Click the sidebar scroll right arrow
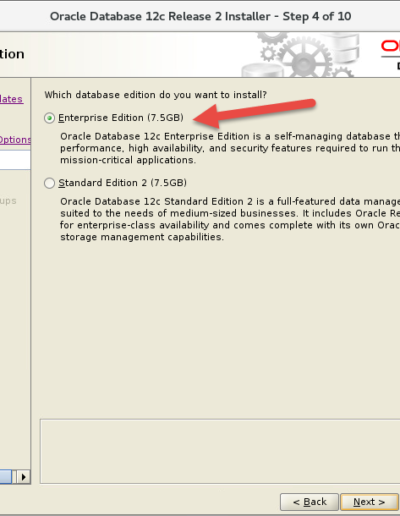 (x=23, y=477)
